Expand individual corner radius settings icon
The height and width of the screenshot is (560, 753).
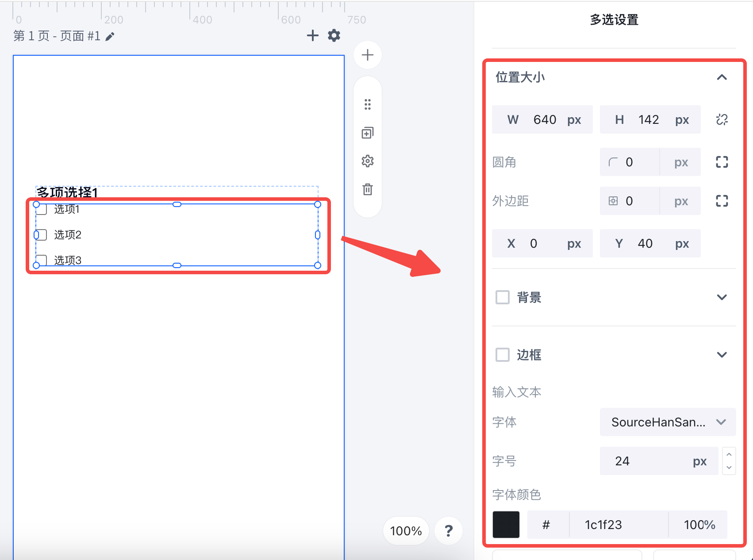pos(722,162)
